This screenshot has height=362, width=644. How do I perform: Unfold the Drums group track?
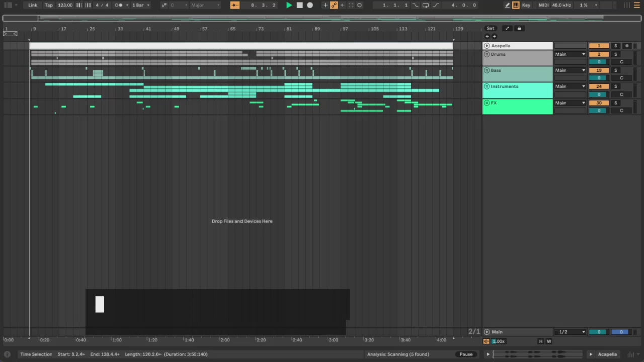[x=487, y=54]
